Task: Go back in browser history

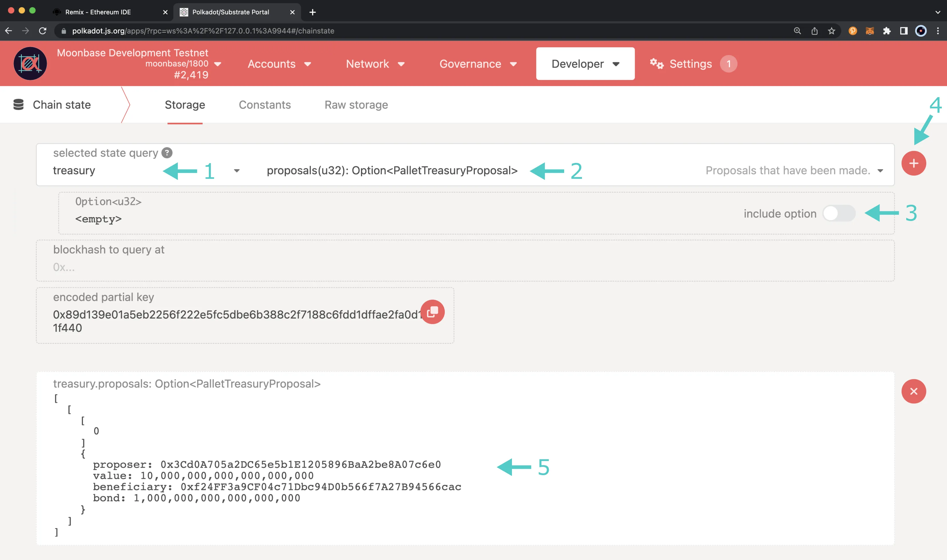Action: [x=9, y=31]
